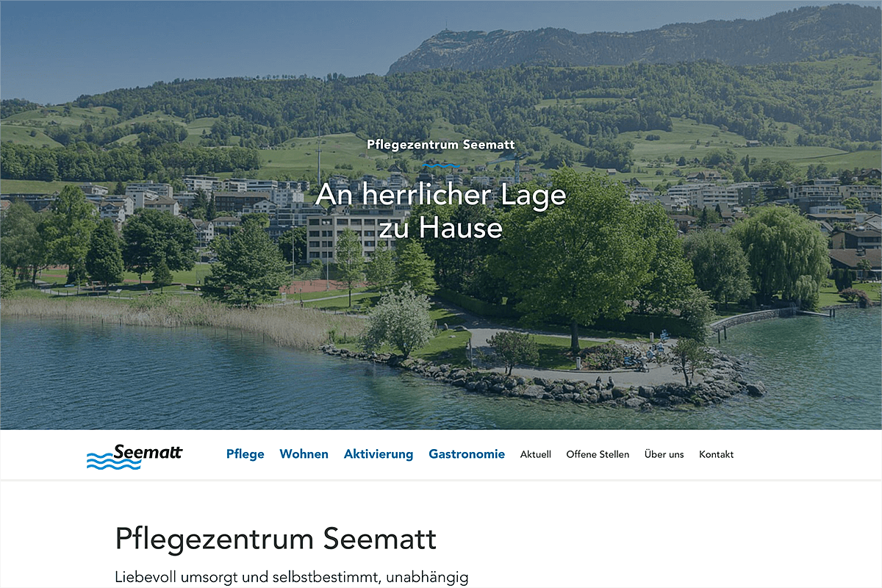Screen dimensions: 882x588
Task: Click the Seematt logo wordmark
Action: coord(148,452)
